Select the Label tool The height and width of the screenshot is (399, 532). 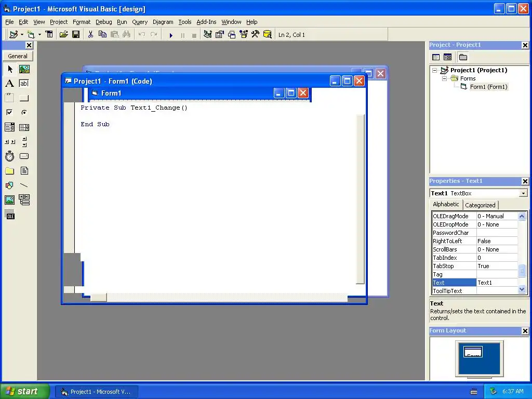tap(10, 84)
